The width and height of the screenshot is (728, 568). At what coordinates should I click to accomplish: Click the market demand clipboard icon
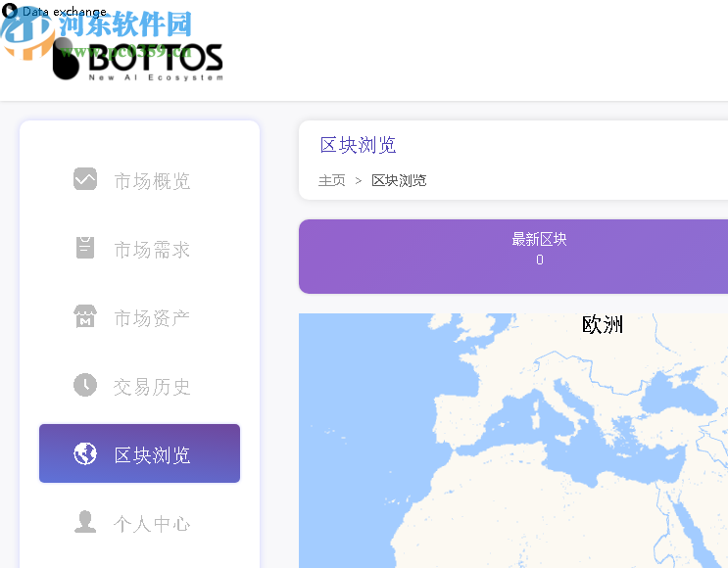click(x=85, y=248)
